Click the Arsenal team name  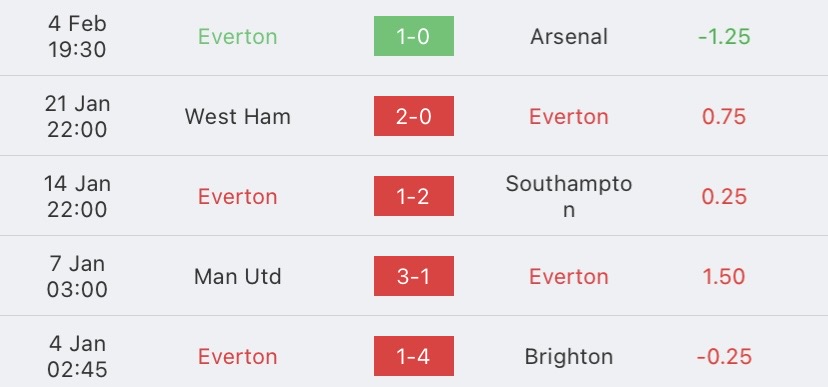coord(569,36)
